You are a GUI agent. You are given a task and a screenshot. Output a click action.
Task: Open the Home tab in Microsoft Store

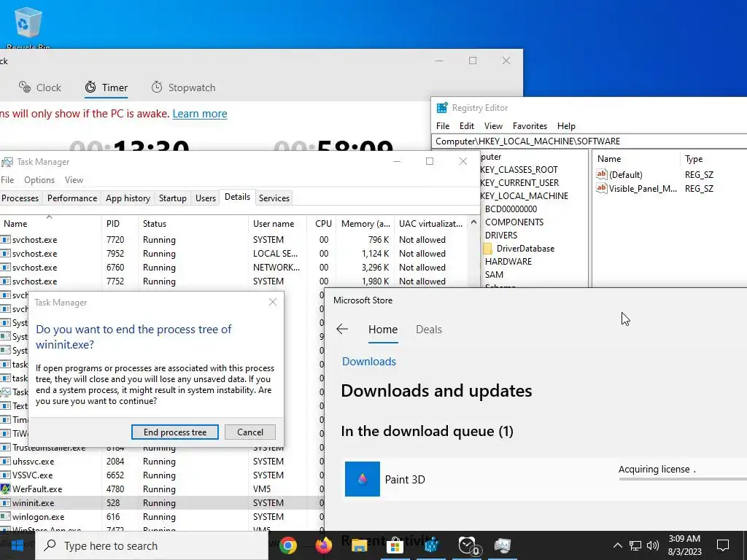pyautogui.click(x=382, y=330)
